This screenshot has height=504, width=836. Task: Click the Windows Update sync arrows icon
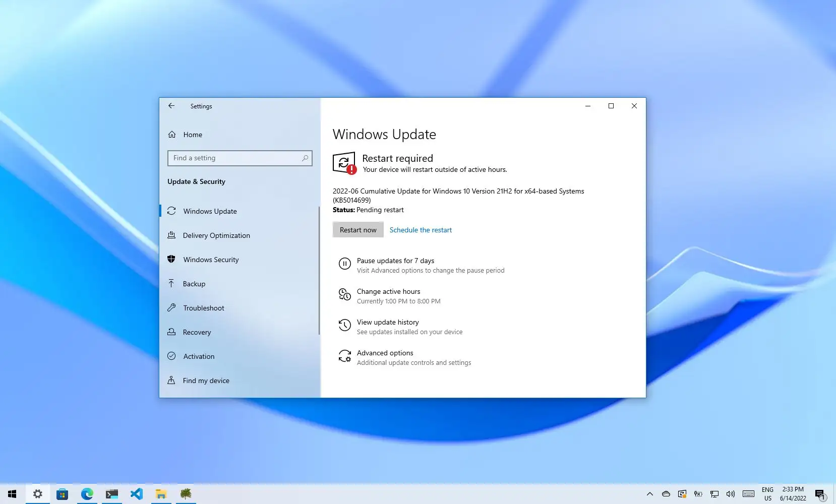tap(171, 211)
